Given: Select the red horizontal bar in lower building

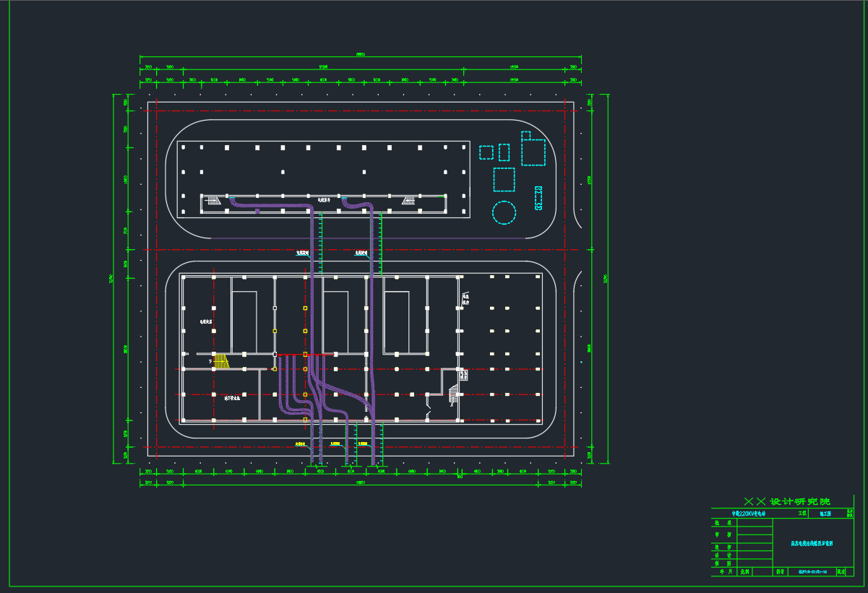Looking at the screenshot, I should tap(305, 354).
